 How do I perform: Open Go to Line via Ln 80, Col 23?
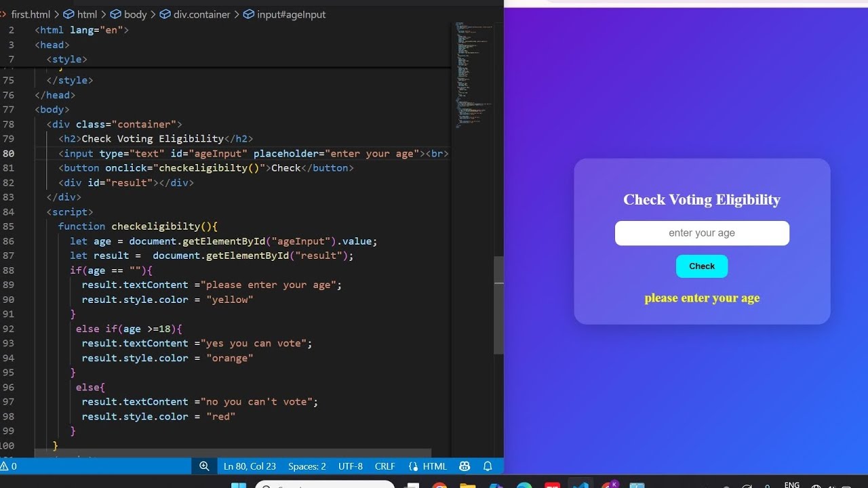(x=250, y=466)
